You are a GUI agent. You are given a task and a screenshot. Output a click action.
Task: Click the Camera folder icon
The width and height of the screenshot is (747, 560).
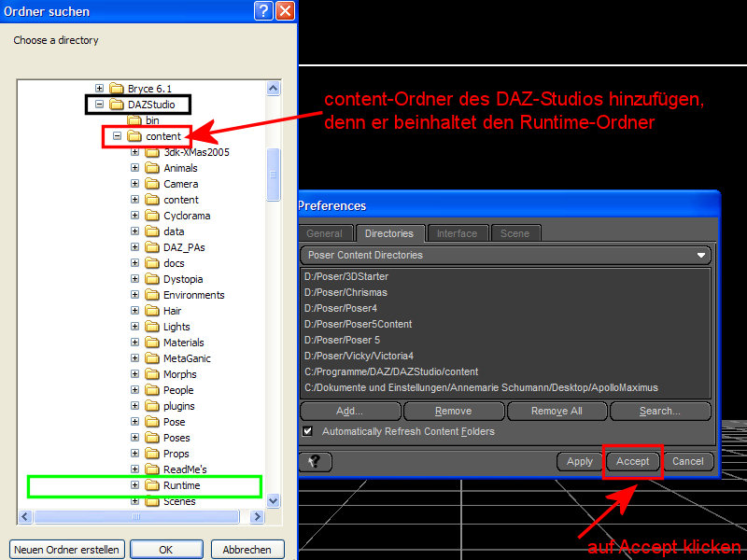(x=152, y=184)
